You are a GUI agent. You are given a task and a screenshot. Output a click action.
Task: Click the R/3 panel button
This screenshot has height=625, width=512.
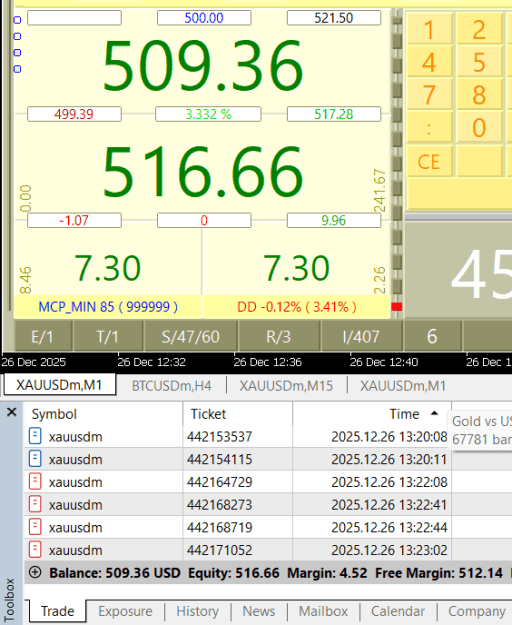pyautogui.click(x=279, y=337)
